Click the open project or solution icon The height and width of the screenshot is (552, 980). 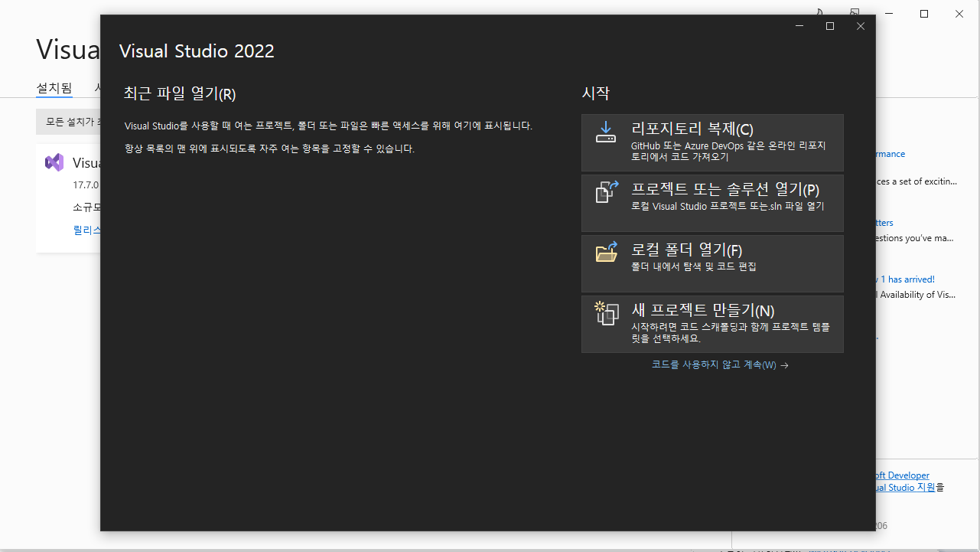[607, 191]
